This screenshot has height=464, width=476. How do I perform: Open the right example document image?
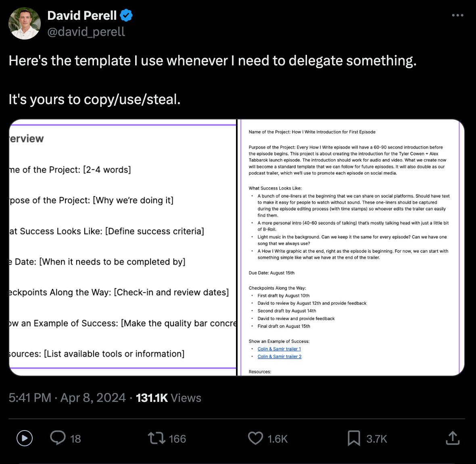pyautogui.click(x=351, y=247)
